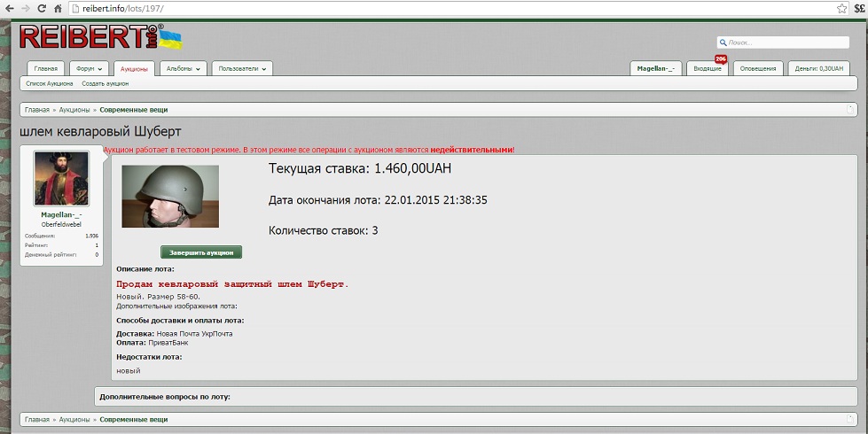Click the 206 unread messages badge
868x434 pixels.
click(x=720, y=58)
